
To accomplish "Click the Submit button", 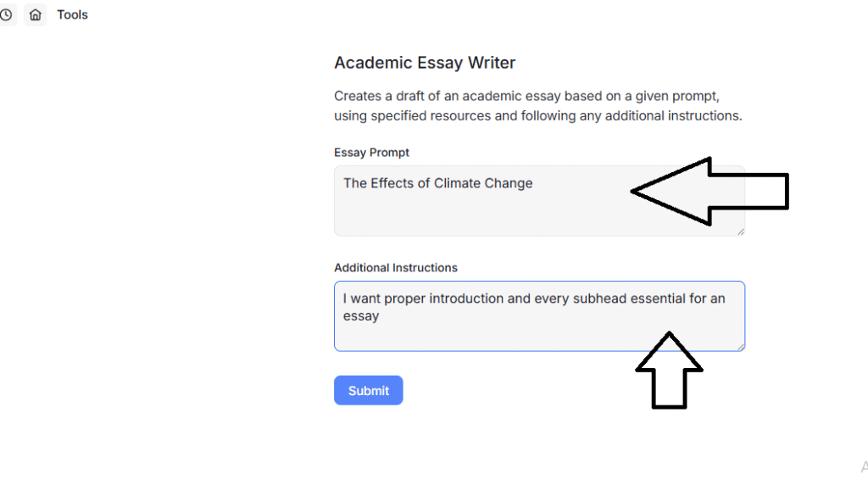I will pyautogui.click(x=368, y=391).
